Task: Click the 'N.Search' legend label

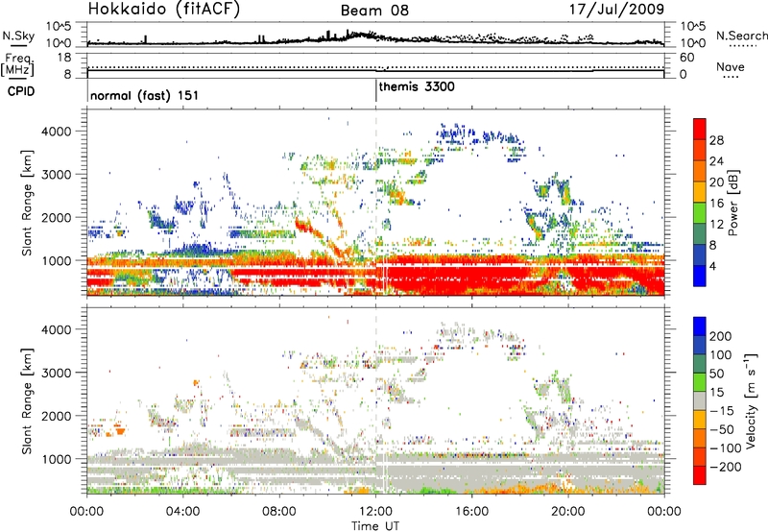Action: pyautogui.click(x=741, y=36)
